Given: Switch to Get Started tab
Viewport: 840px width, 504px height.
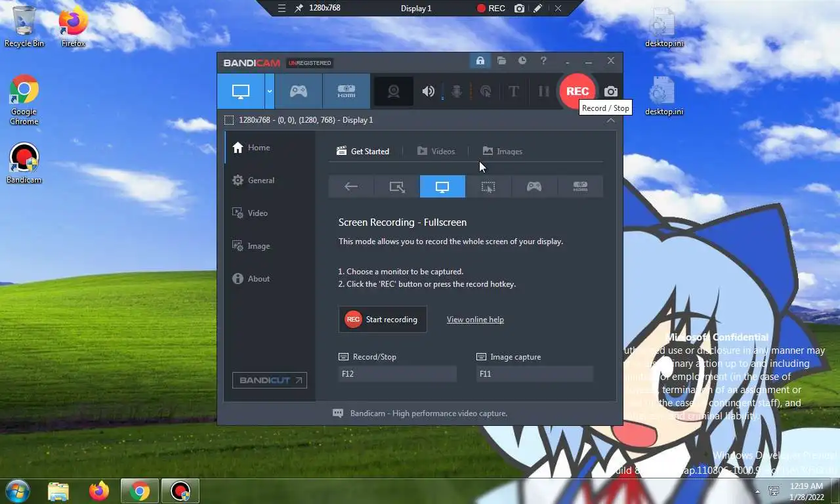Looking at the screenshot, I should tap(363, 152).
